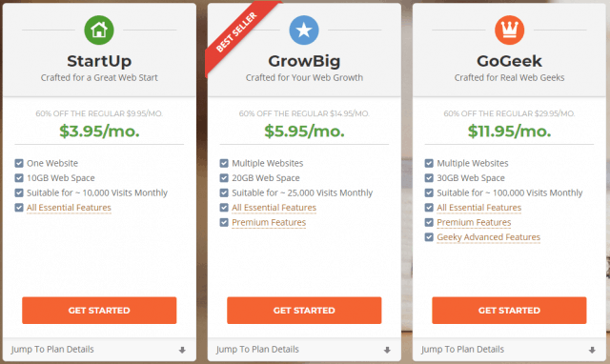Expand Jump To Plan Details for GrowBig
Image resolution: width=610 pixels, height=364 pixels.
click(x=304, y=349)
